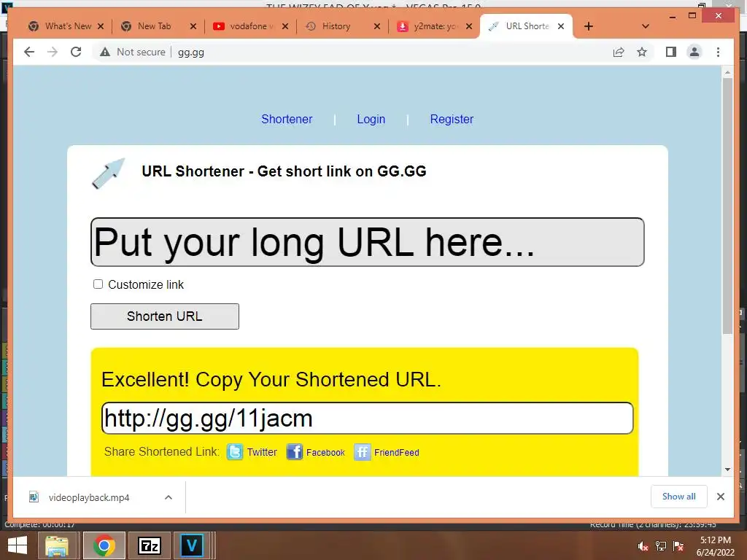Select the shortened URL gg.gg/11jacm field
This screenshot has height=560, width=747.
pyautogui.click(x=368, y=418)
